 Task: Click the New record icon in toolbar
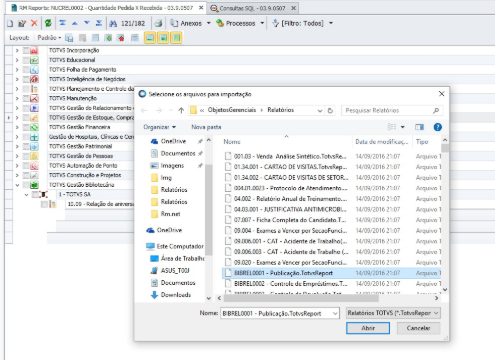pos(10,23)
